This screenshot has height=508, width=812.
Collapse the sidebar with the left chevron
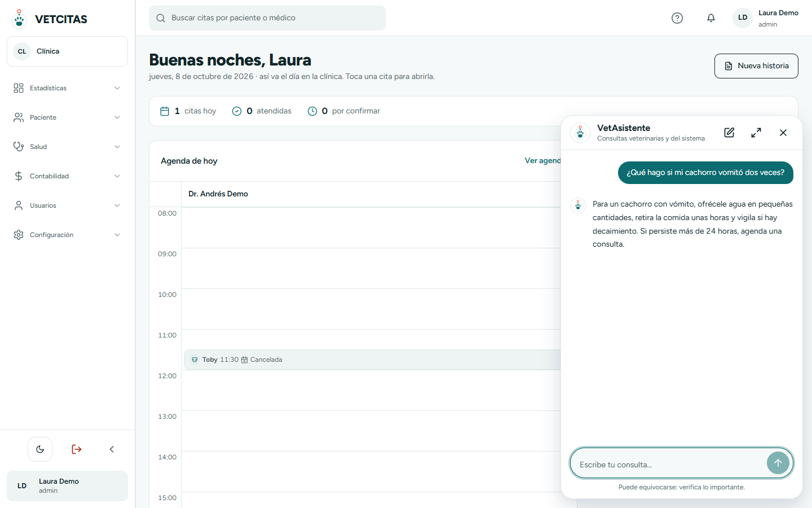click(x=112, y=449)
